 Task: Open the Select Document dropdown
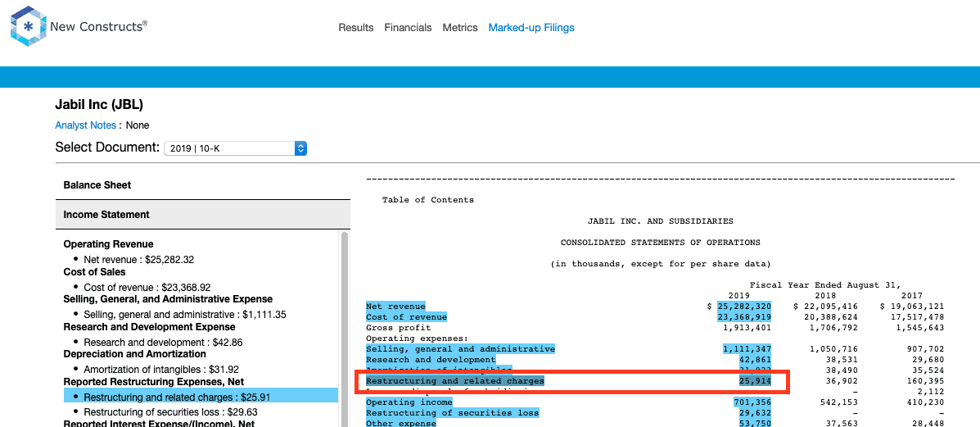tap(235, 148)
